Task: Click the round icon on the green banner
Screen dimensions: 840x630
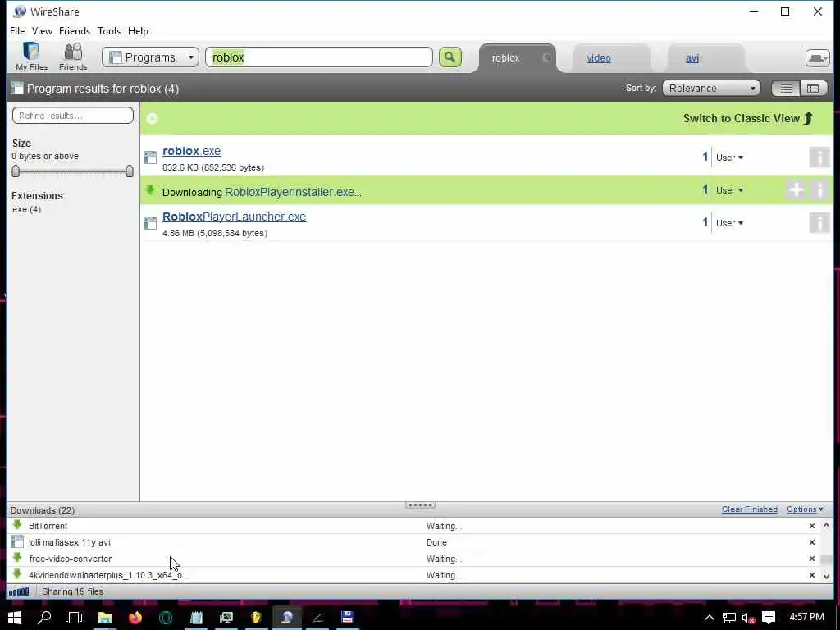Action: tap(152, 118)
